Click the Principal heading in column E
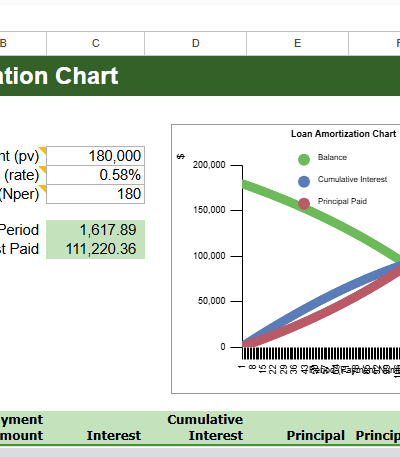Image resolution: width=400 pixels, height=457 pixels. pos(316,435)
